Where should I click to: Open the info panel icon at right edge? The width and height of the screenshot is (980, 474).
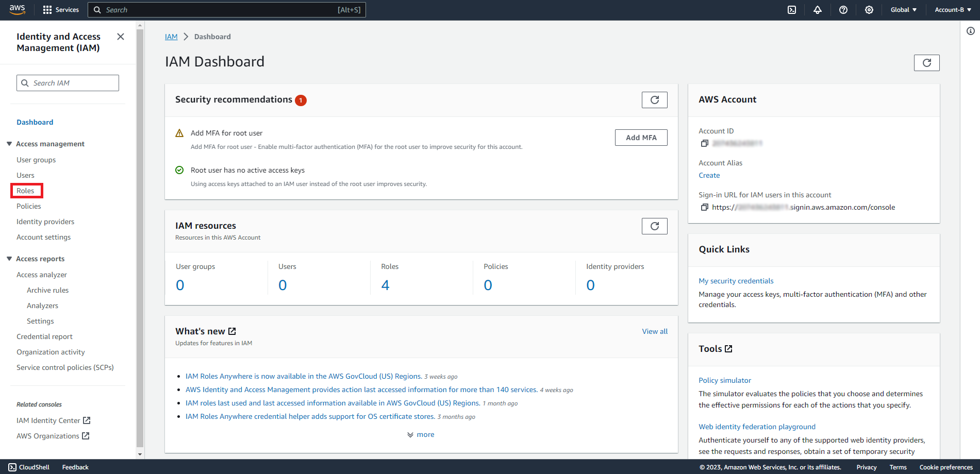click(970, 31)
